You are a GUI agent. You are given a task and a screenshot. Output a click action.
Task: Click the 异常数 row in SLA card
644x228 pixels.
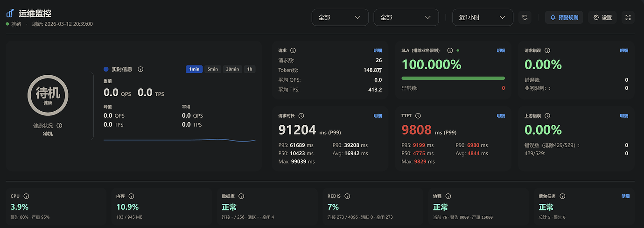[x=453, y=88]
